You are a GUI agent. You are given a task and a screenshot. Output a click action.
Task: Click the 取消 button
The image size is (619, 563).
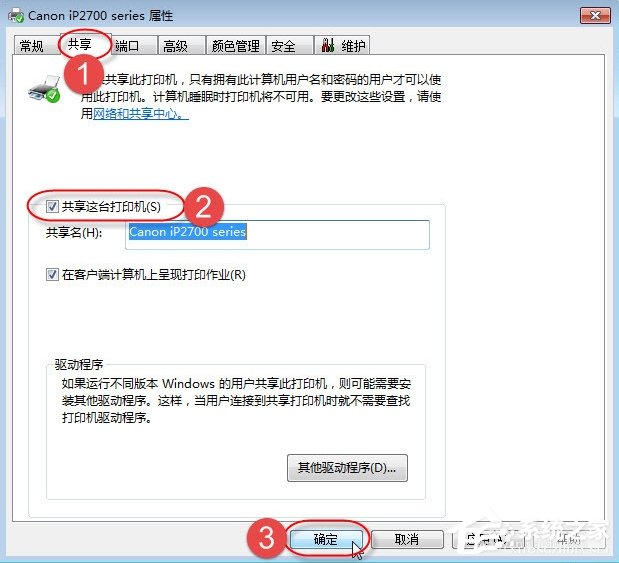pyautogui.click(x=406, y=539)
